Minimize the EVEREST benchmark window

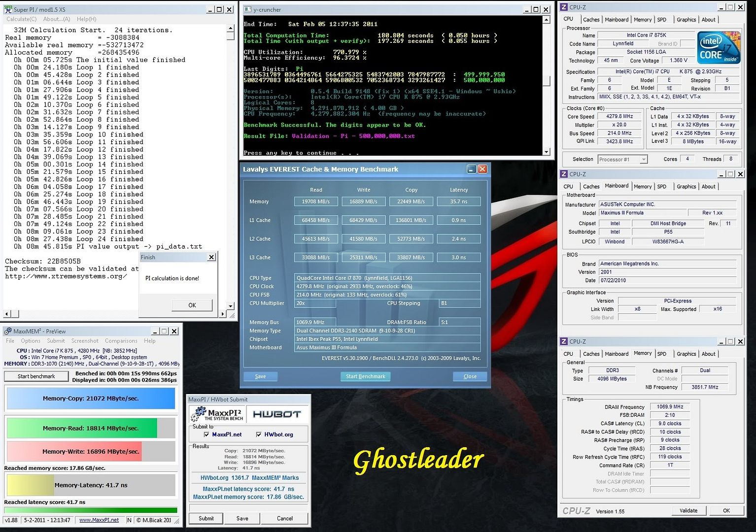pyautogui.click(x=471, y=169)
